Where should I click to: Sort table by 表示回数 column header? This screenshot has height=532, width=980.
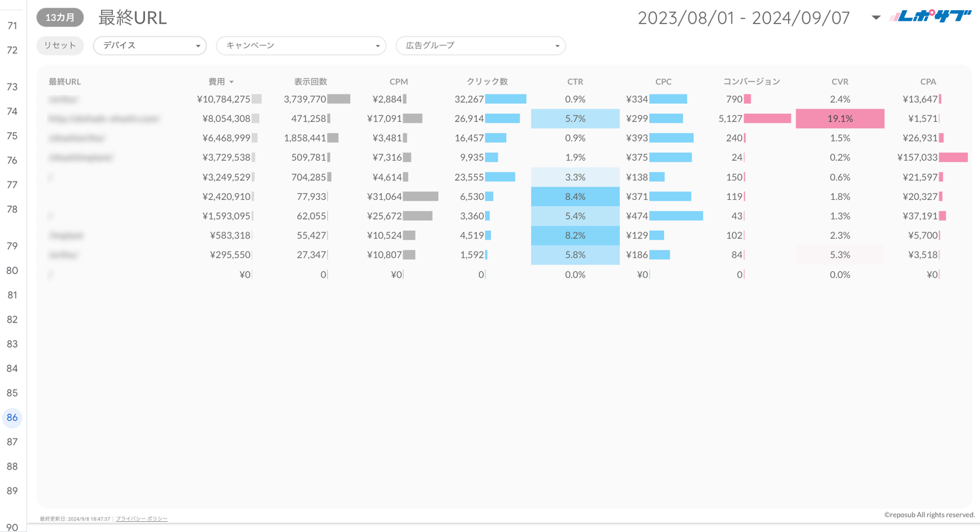click(311, 81)
